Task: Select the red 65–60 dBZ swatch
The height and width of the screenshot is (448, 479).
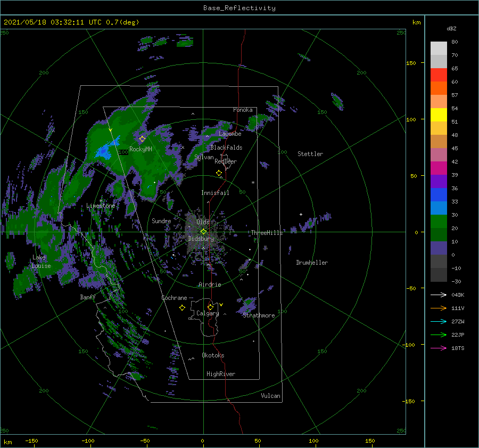Action: 439,75
